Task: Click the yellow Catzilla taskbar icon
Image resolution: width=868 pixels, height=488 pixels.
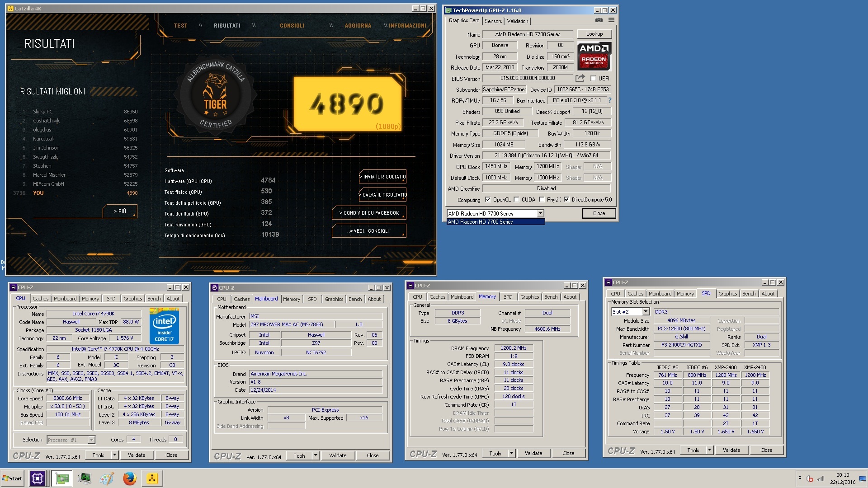Action: [152, 478]
